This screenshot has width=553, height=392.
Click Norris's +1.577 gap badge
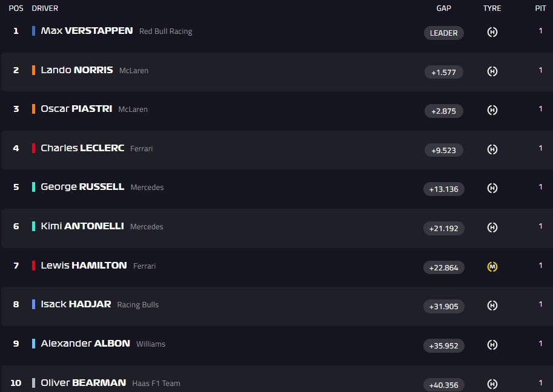tap(444, 72)
